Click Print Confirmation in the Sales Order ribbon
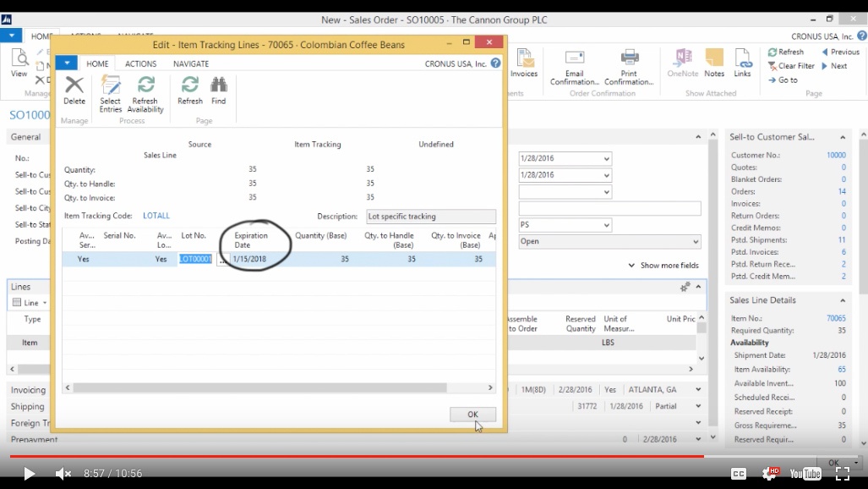The width and height of the screenshot is (868, 489). tap(629, 67)
